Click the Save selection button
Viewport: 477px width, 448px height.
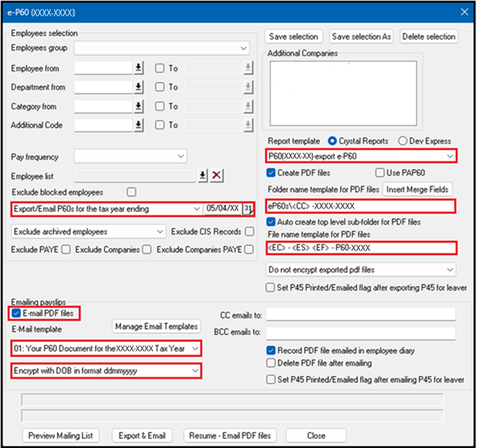pos(294,36)
